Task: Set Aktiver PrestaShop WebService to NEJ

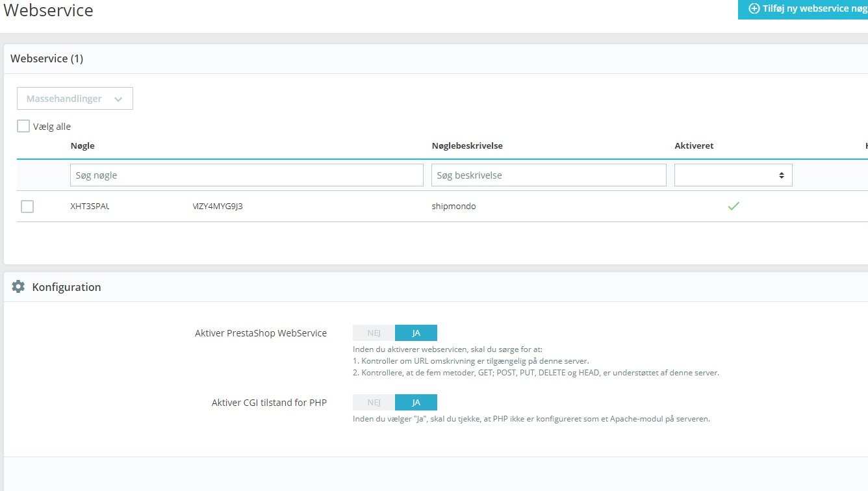Action: click(374, 333)
